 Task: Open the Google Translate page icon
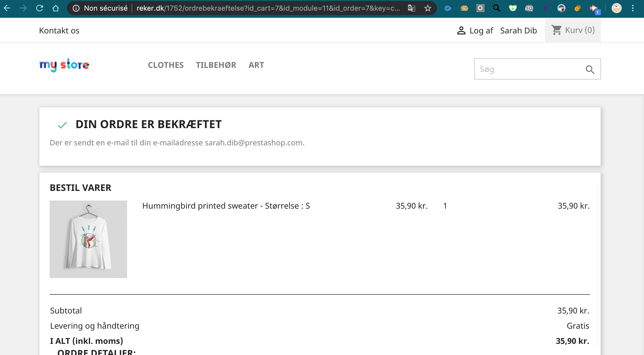[x=412, y=8]
